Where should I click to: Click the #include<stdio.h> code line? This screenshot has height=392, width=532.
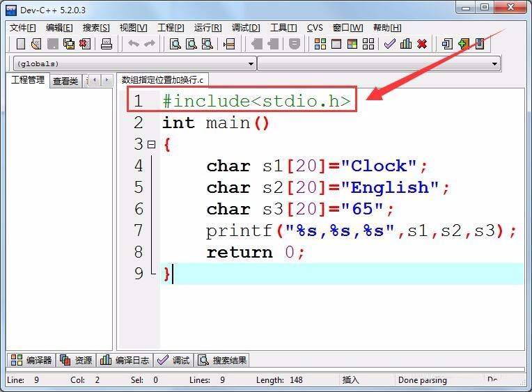[x=256, y=101]
